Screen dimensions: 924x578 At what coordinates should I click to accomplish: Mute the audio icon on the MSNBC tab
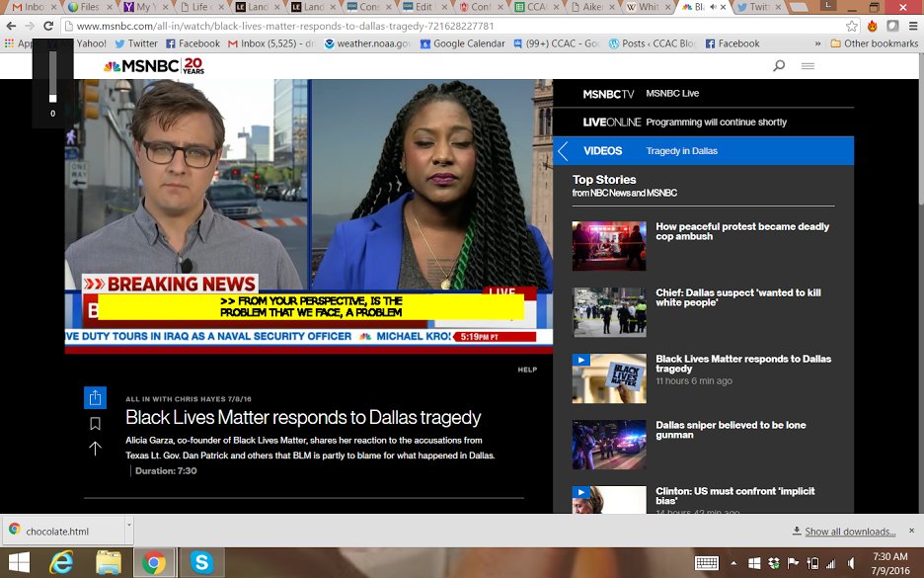pos(714,7)
